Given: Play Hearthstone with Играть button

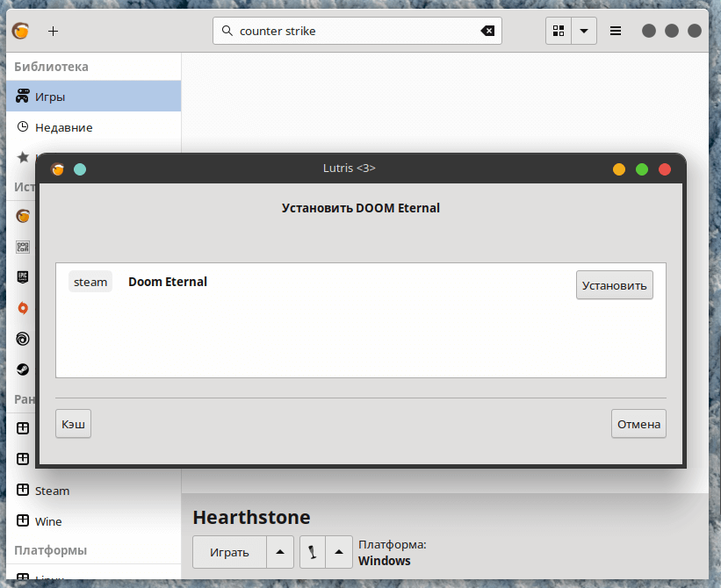Looking at the screenshot, I should (229, 552).
